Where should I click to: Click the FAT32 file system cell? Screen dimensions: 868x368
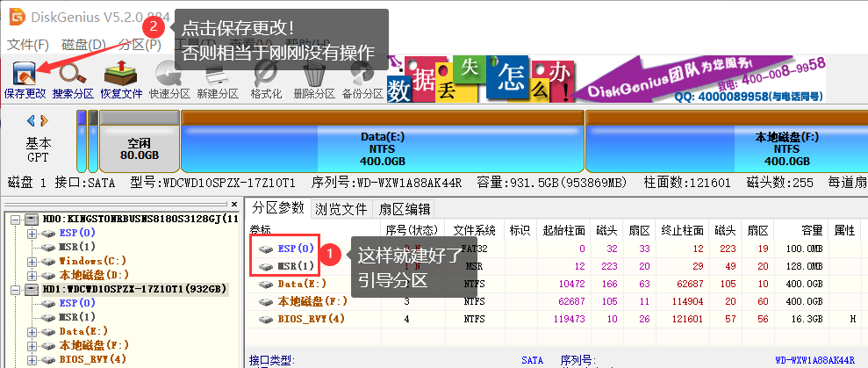coord(474,249)
